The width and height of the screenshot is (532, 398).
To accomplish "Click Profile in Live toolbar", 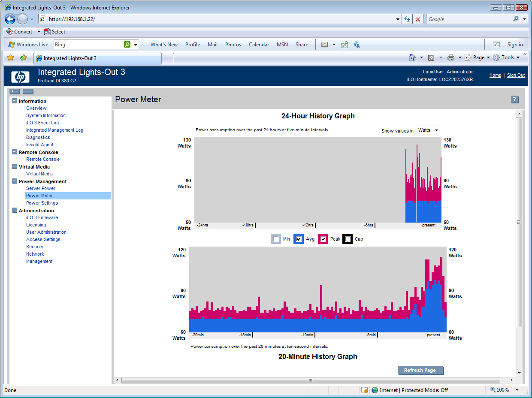I will tap(193, 45).
